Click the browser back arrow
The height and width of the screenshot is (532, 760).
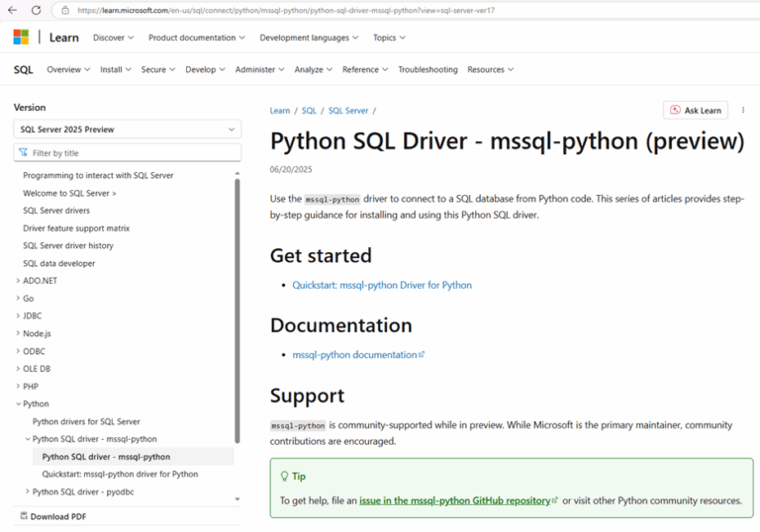[13, 10]
